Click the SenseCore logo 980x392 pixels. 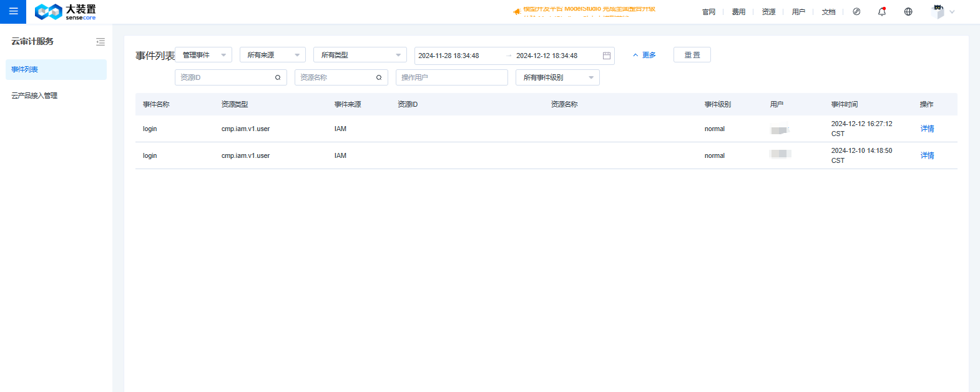tap(66, 12)
